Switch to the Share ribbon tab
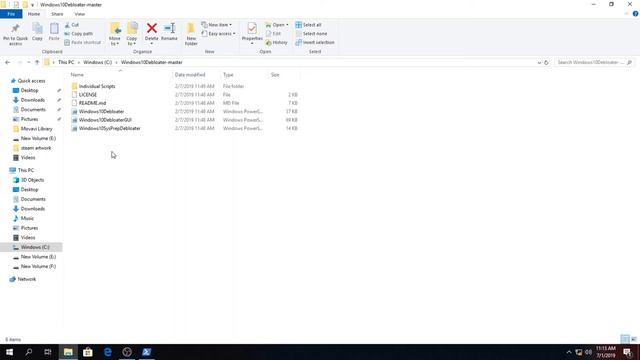The height and width of the screenshot is (360, 640). click(x=57, y=14)
